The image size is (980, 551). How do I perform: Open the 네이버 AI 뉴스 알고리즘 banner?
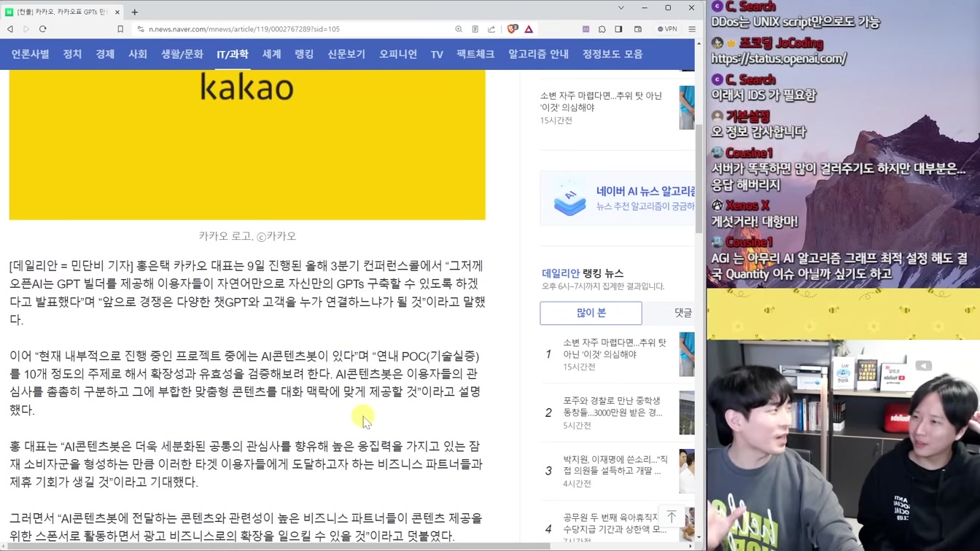618,198
